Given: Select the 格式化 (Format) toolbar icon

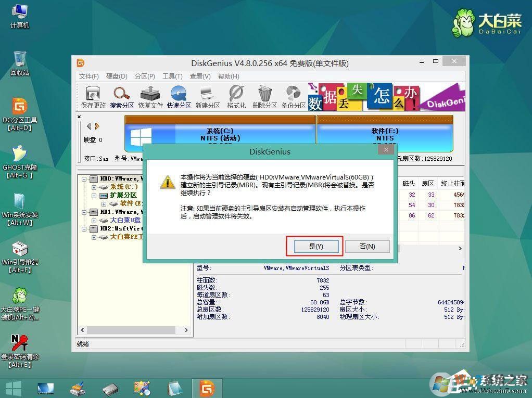Looking at the screenshot, I should [x=236, y=96].
